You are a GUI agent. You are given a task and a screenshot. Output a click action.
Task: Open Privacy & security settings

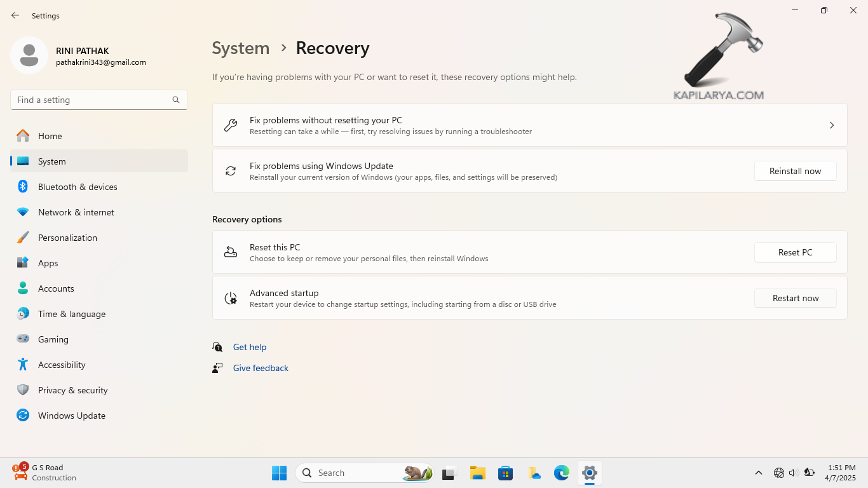click(x=72, y=390)
